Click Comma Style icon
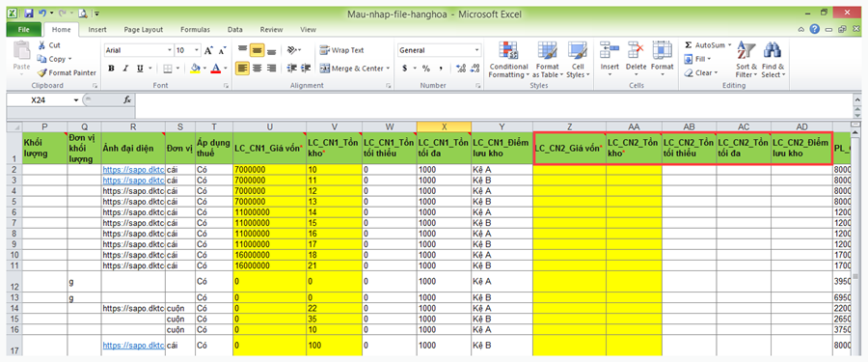 point(441,69)
